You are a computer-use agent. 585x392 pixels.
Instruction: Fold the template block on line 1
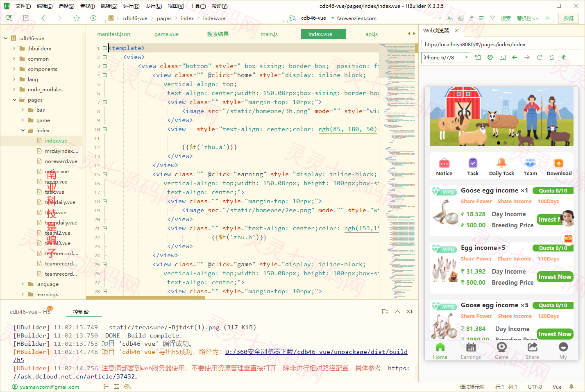[104, 48]
